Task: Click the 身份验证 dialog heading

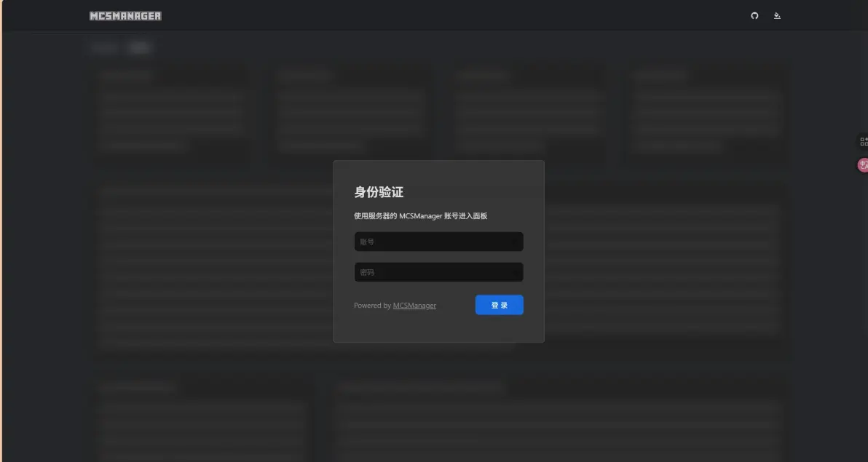Action: click(379, 192)
